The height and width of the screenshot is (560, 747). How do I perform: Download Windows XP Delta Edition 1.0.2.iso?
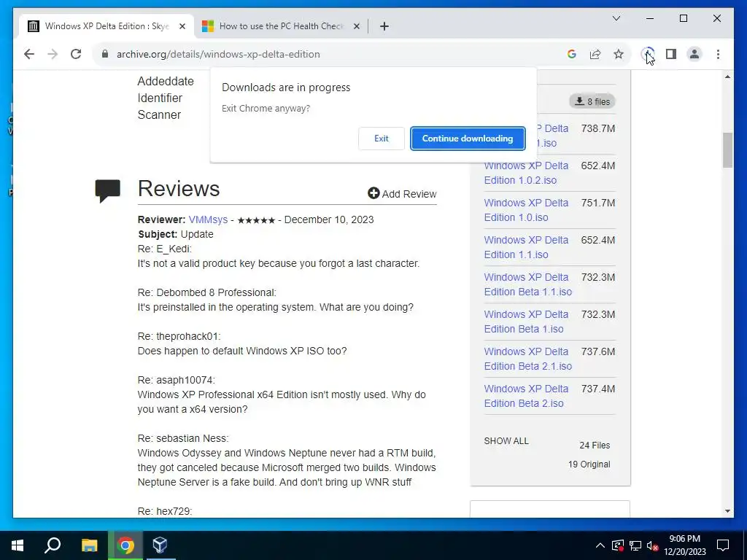click(526, 173)
